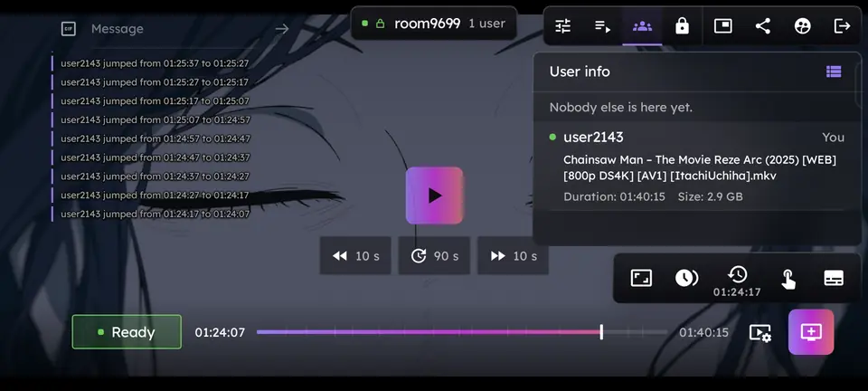This screenshot has width=868, height=391.
Task: Select the user list tab icon
Action: point(642,26)
